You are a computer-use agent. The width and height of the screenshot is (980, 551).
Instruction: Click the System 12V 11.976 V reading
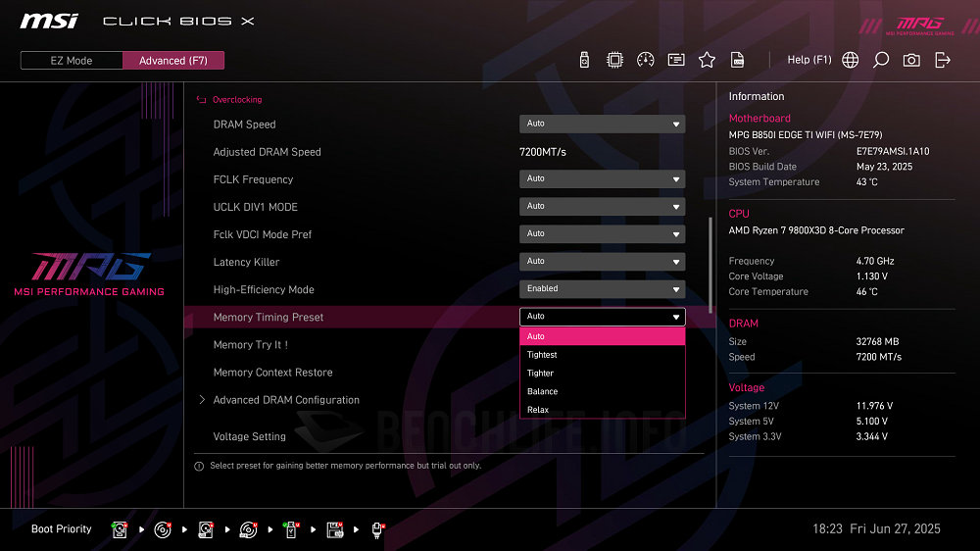(x=874, y=406)
